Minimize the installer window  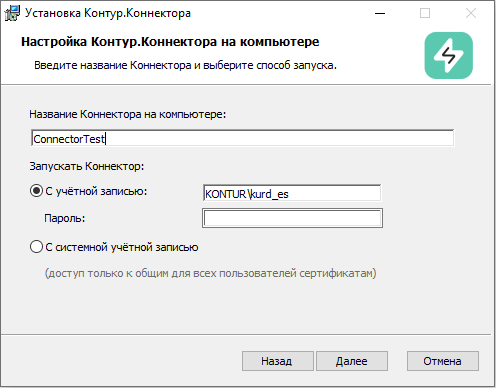click(x=380, y=13)
